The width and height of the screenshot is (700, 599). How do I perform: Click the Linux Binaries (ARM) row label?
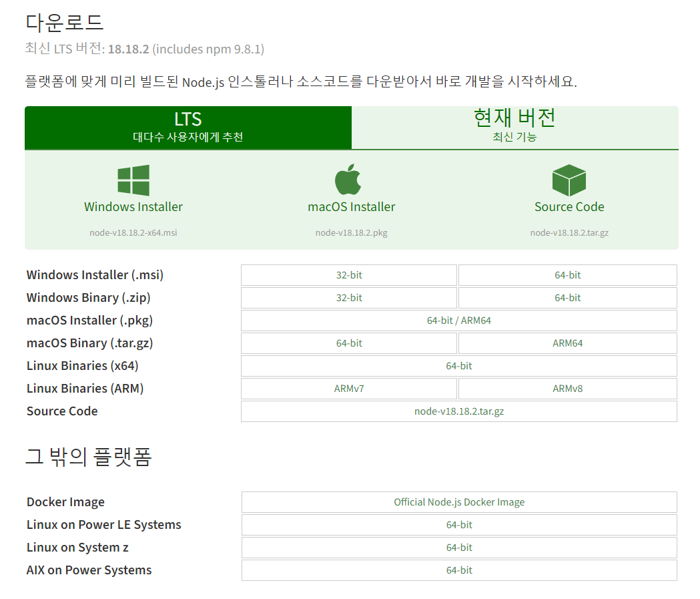[x=85, y=389]
